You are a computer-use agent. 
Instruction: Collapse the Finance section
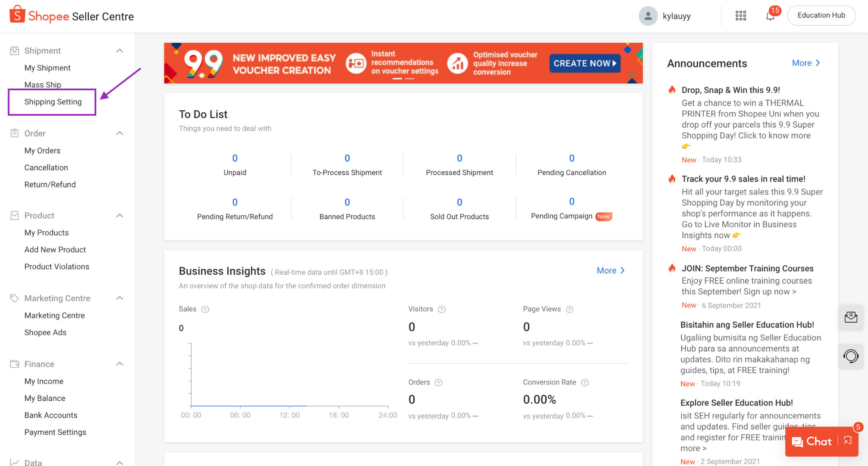point(120,364)
